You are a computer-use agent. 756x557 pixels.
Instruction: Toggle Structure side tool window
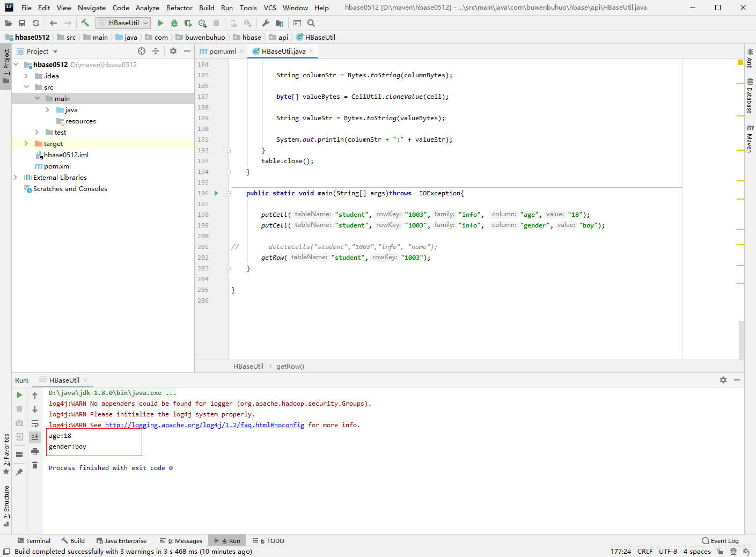[6, 507]
